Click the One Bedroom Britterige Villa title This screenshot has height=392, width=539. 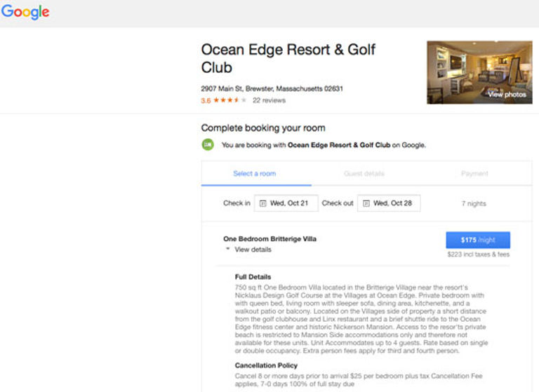pos(269,238)
